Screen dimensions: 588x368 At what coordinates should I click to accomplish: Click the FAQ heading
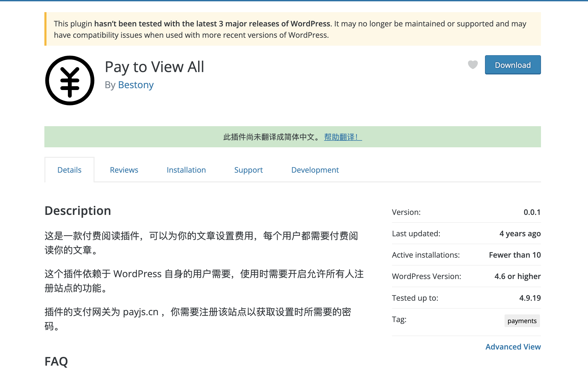[56, 361]
